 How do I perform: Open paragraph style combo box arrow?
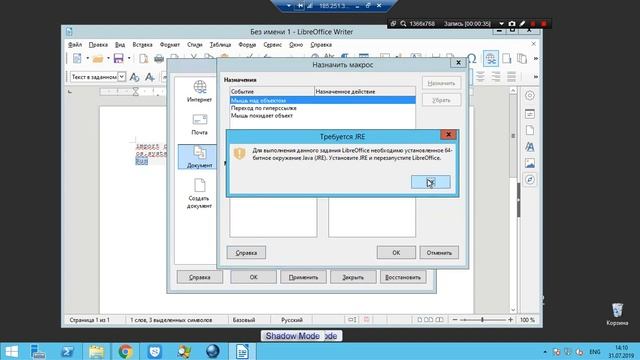[122, 77]
